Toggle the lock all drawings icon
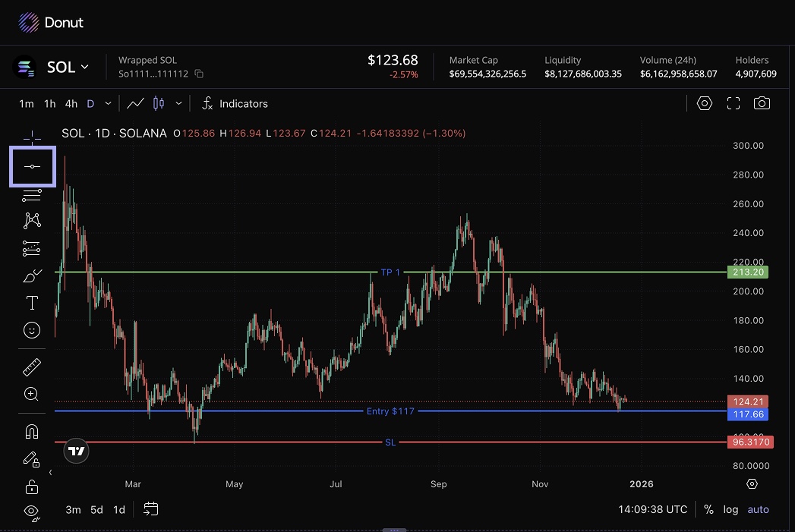The image size is (795, 532). point(32,486)
